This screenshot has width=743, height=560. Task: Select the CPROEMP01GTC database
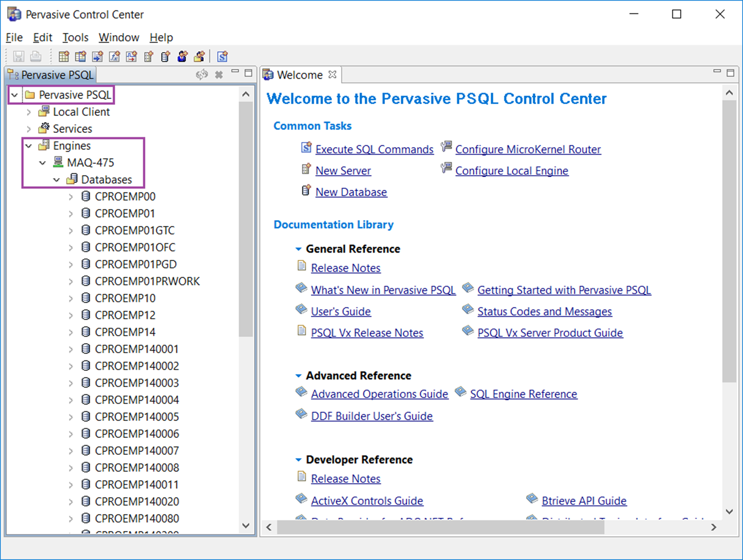134,231
